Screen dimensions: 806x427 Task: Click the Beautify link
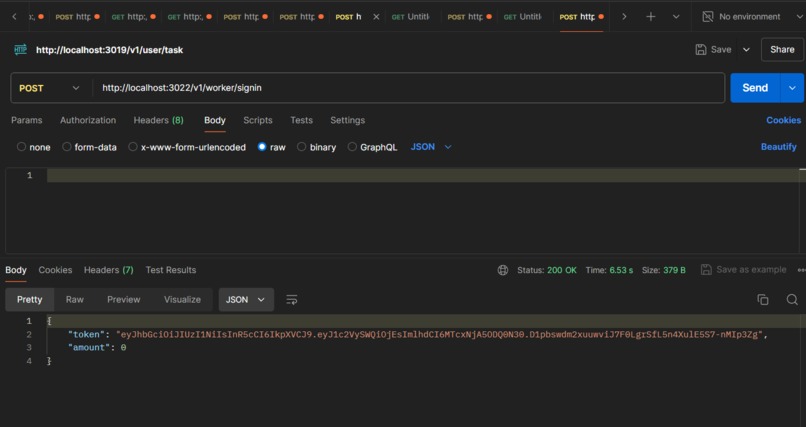click(778, 147)
